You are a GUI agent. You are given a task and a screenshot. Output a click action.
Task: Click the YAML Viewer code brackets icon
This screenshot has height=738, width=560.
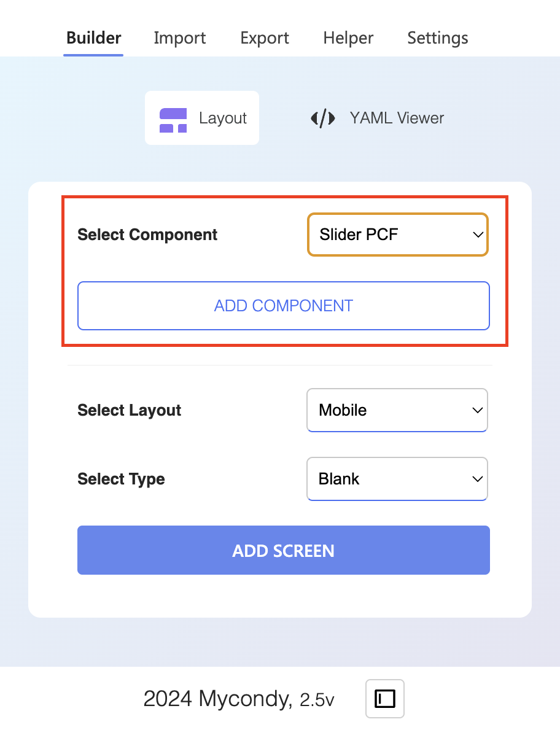pyautogui.click(x=323, y=118)
